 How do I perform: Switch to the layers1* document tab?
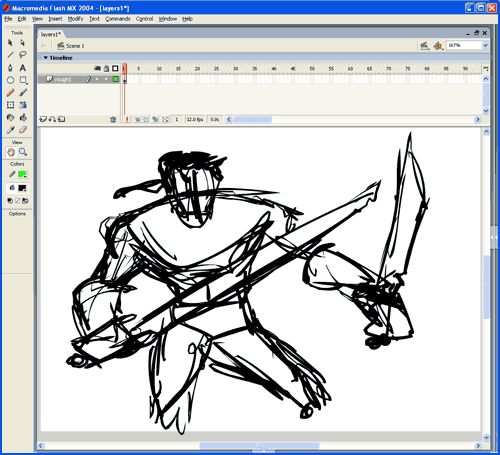tap(51, 34)
